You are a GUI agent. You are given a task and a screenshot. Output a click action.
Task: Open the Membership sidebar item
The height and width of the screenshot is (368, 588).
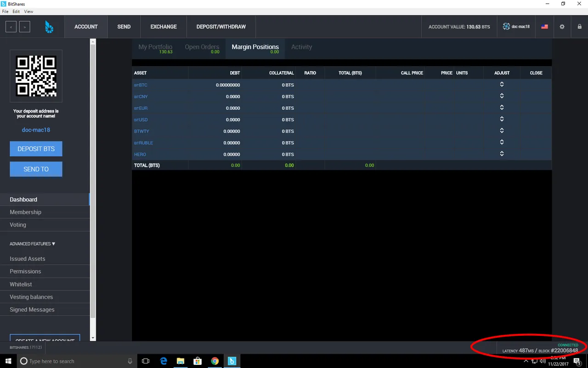pyautogui.click(x=45, y=212)
